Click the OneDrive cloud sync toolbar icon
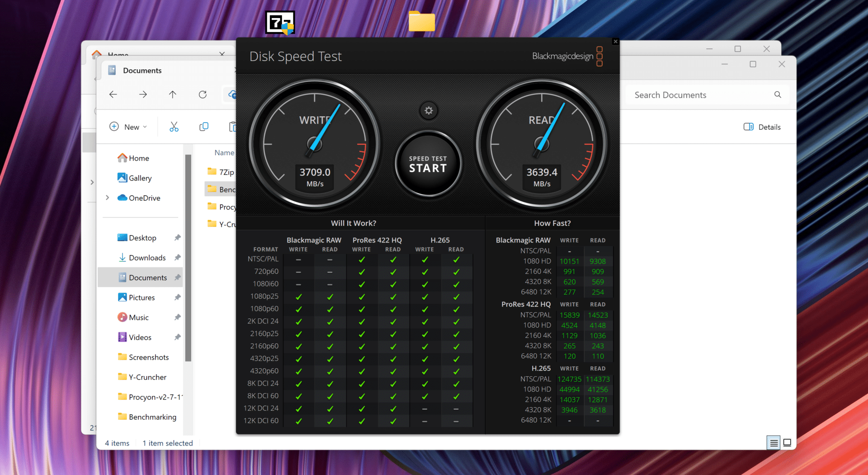This screenshot has width=868, height=475. click(231, 94)
